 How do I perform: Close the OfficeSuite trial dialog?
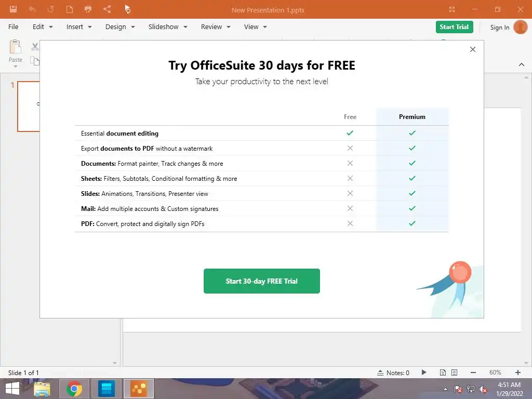pyautogui.click(x=473, y=49)
